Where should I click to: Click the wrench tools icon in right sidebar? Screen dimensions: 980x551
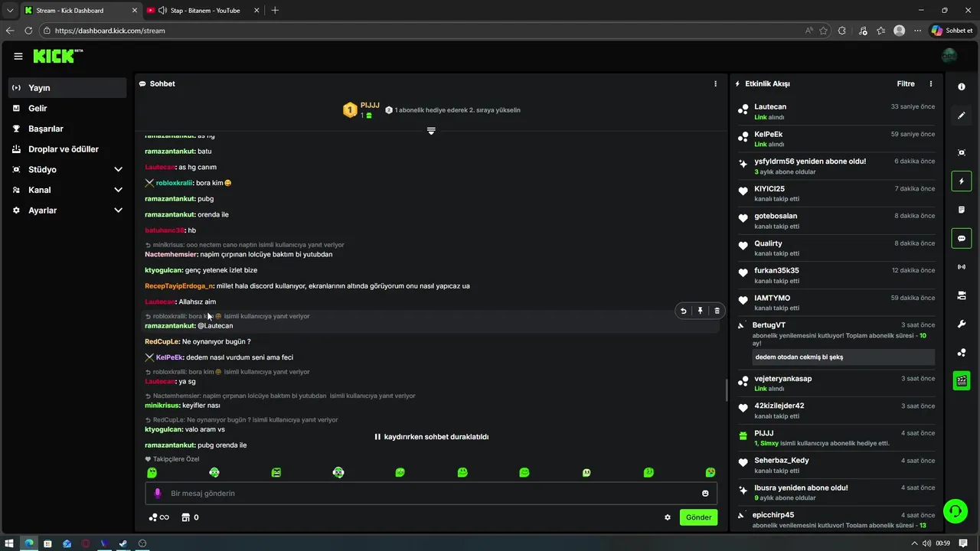coord(962,324)
